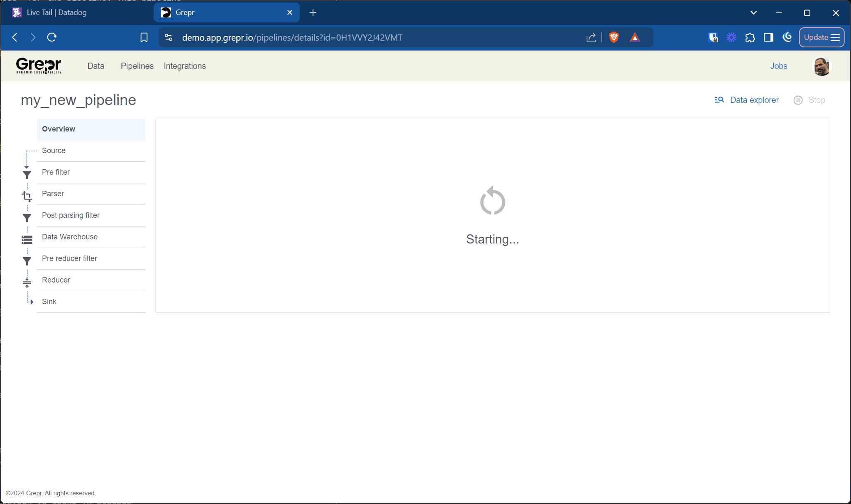This screenshot has width=851, height=504.
Task: Click the user profile avatar
Action: [822, 66]
